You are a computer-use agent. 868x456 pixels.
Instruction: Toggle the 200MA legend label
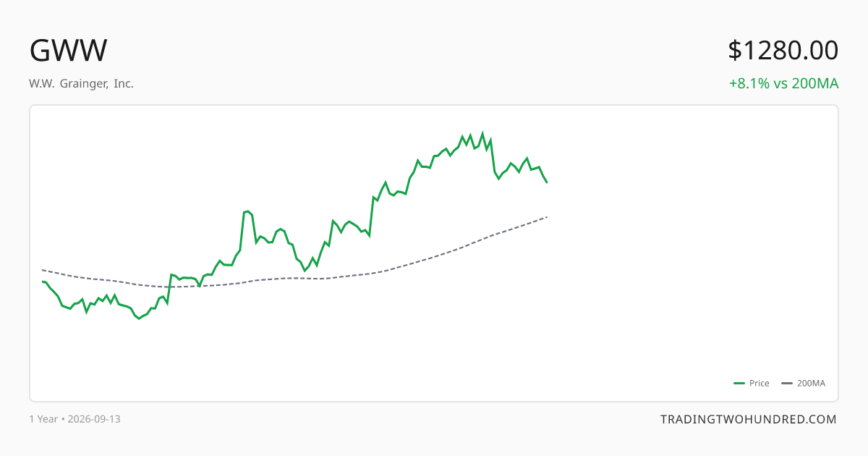[811, 384]
